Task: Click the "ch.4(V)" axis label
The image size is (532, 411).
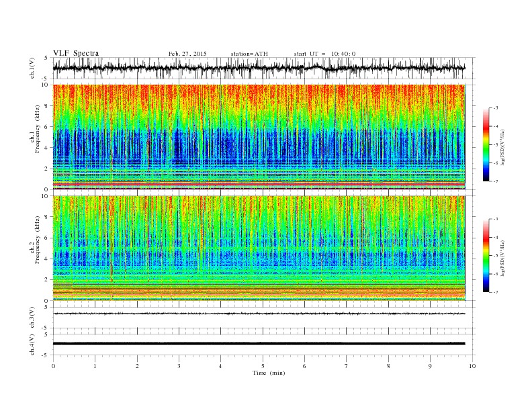Action: (32, 345)
